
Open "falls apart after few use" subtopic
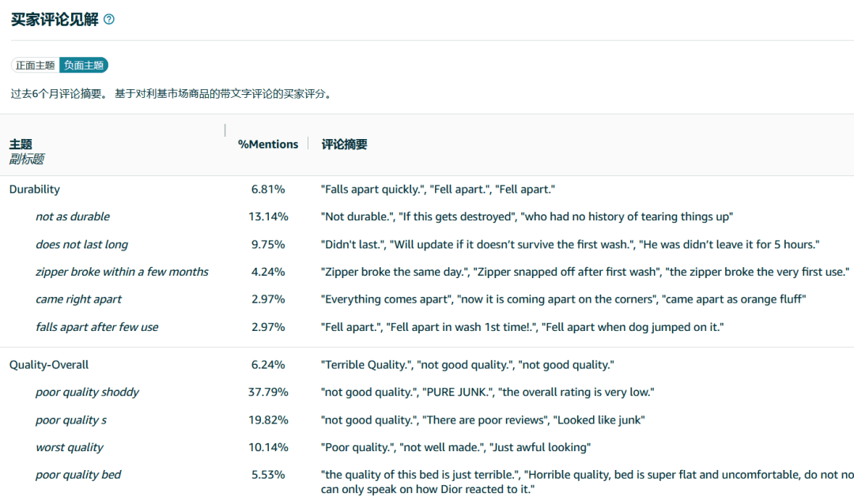pos(96,327)
